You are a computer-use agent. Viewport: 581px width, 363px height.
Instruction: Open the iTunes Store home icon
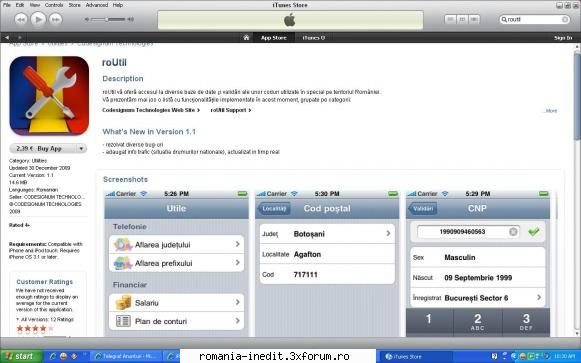(246, 37)
